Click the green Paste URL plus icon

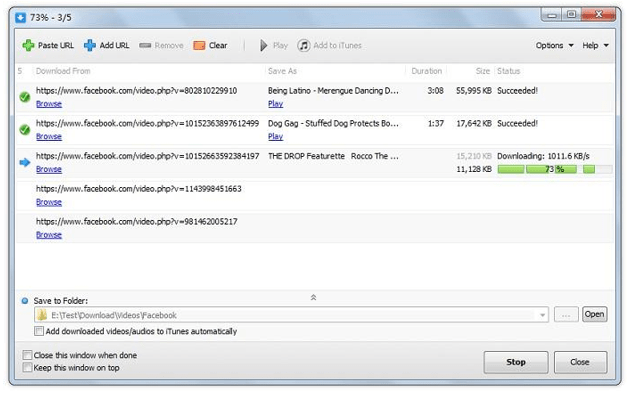click(28, 45)
